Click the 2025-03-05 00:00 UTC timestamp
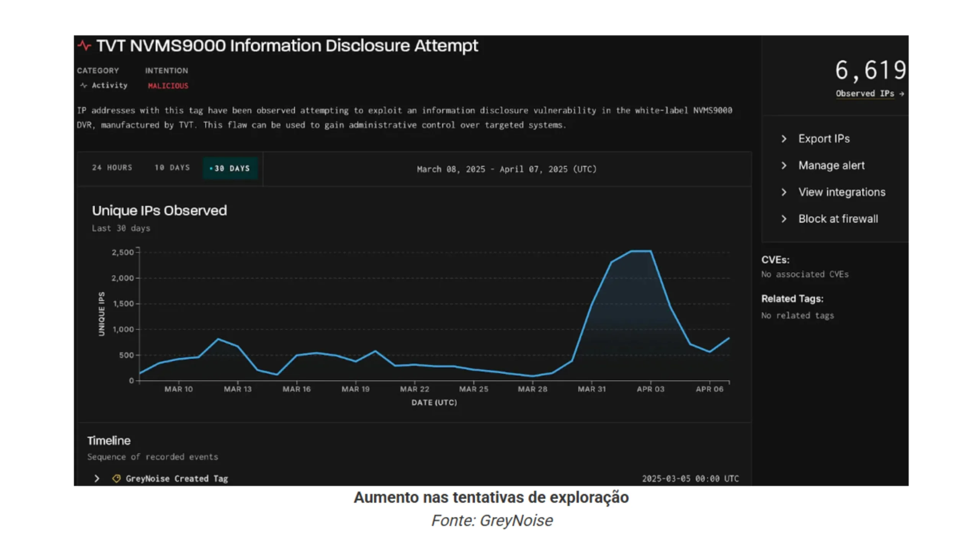 690,479
